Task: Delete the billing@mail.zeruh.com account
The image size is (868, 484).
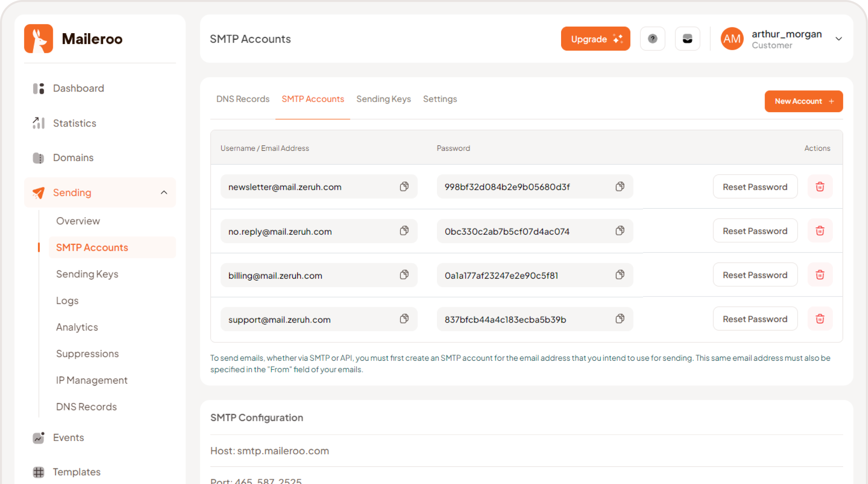Action: pos(820,275)
